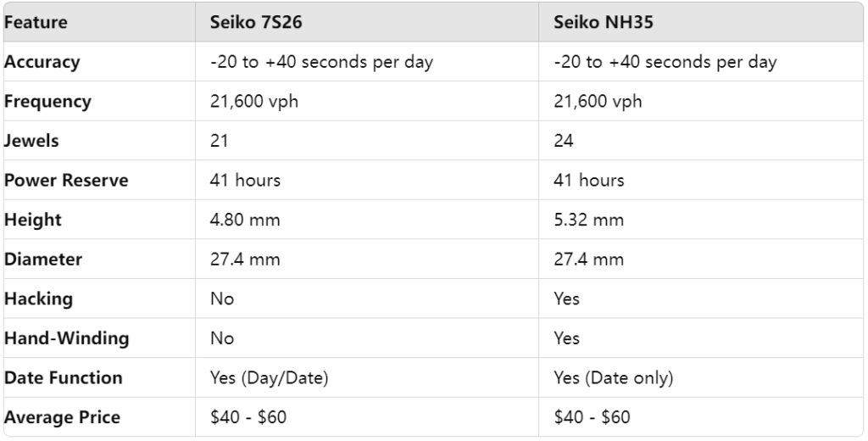Click the 21 jewels cell
This screenshot has height=441, width=868.
220,141
